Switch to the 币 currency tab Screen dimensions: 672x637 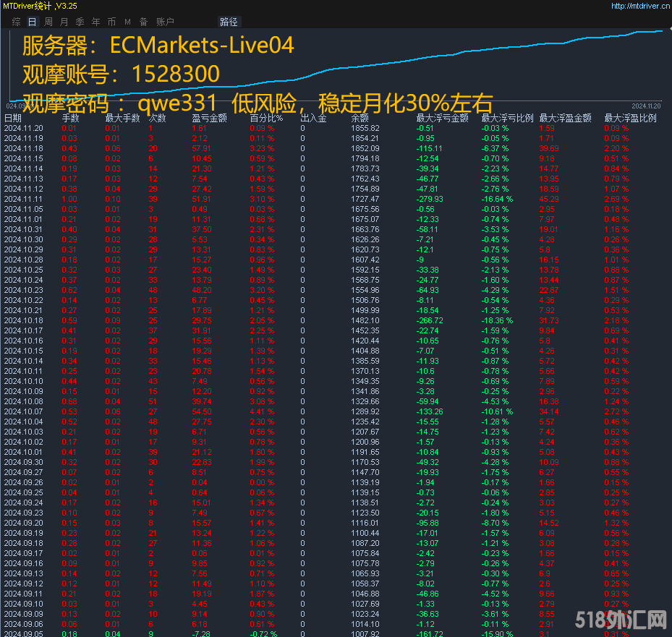pos(112,22)
